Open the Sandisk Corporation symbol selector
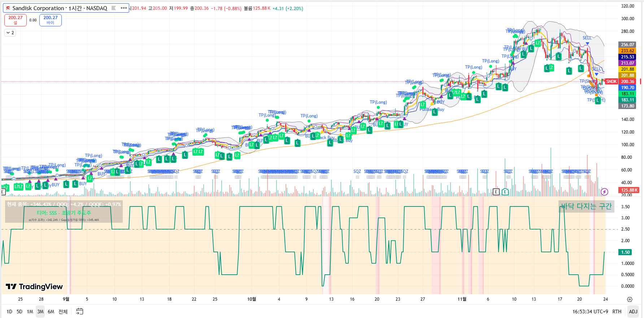The height and width of the screenshot is (318, 644). (x=60, y=8)
